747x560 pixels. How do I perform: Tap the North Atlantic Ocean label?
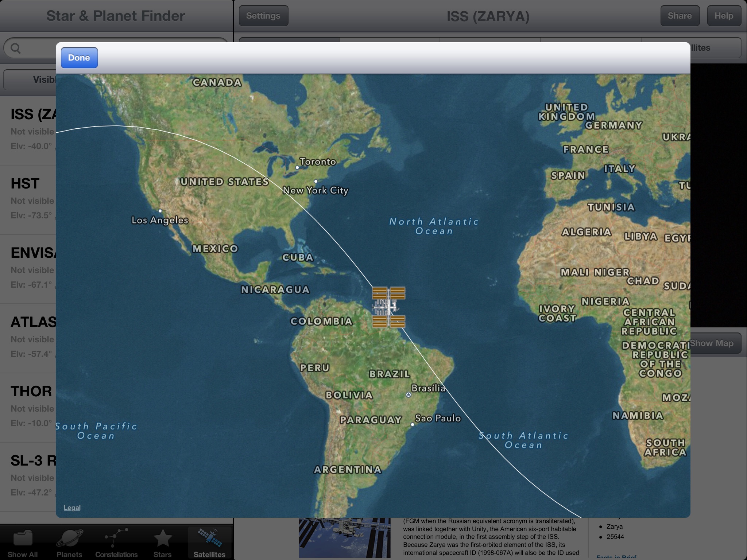(x=434, y=226)
